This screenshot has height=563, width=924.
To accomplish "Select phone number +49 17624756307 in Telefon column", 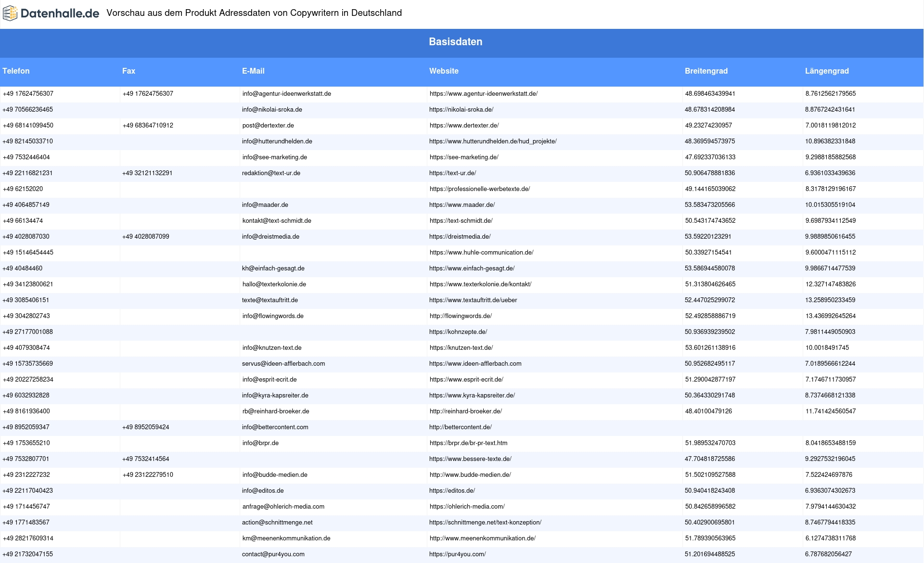I will pos(28,94).
